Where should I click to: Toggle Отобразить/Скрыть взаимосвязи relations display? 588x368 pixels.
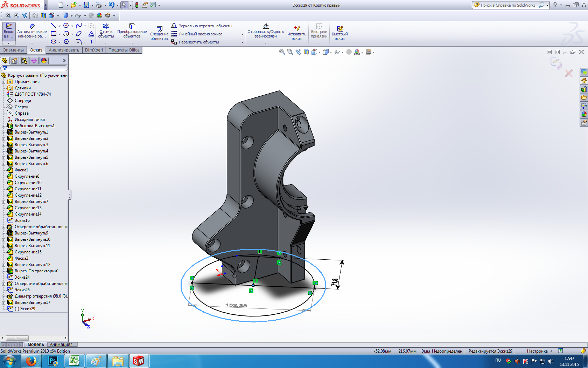266,31
